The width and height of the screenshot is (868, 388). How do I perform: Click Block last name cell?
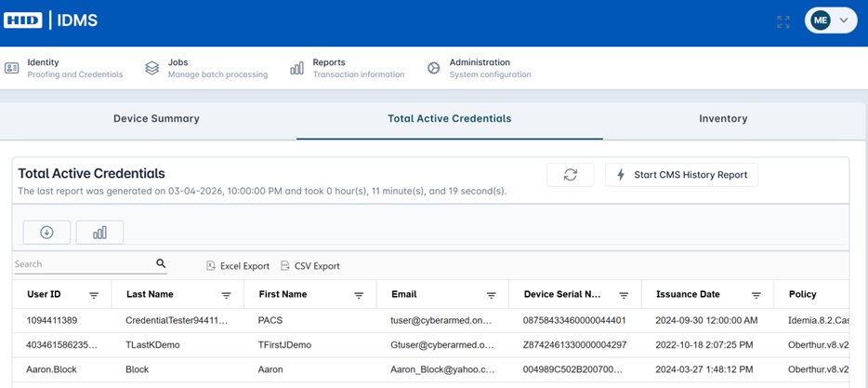[138, 369]
